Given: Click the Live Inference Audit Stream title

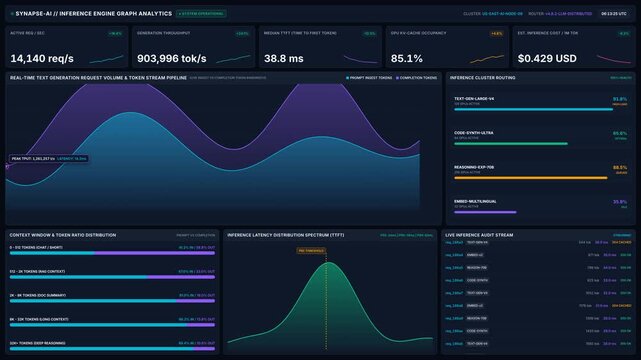Looking at the screenshot, I should pyautogui.click(x=479, y=235).
